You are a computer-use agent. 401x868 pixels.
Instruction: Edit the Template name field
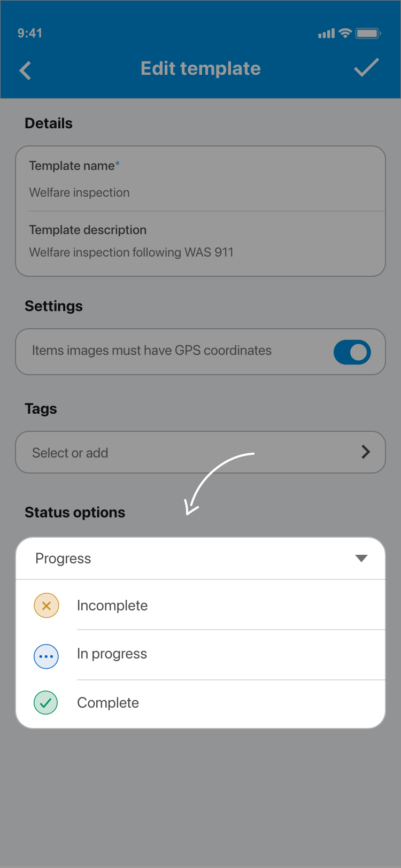coord(200,179)
